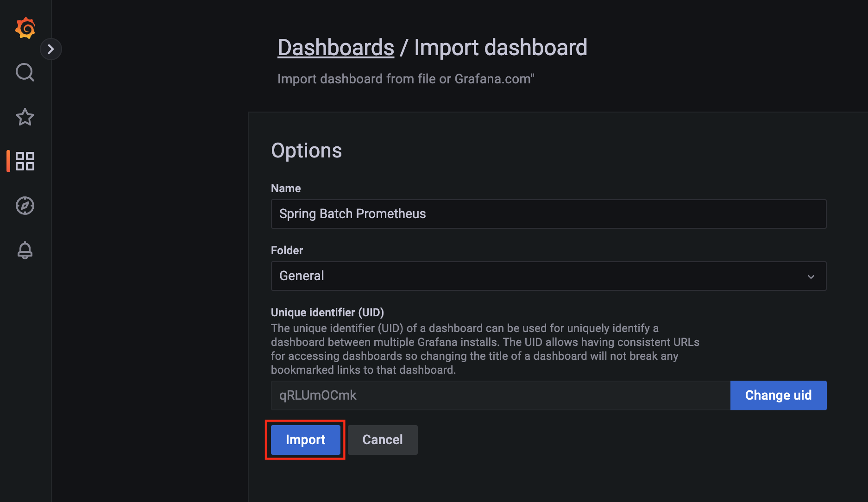Open the Alerting bell icon

pyautogui.click(x=25, y=250)
